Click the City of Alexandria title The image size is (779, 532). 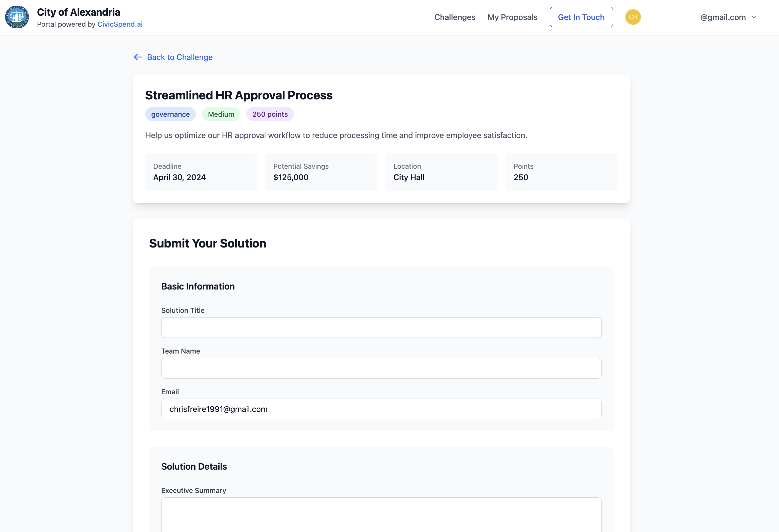coord(78,12)
